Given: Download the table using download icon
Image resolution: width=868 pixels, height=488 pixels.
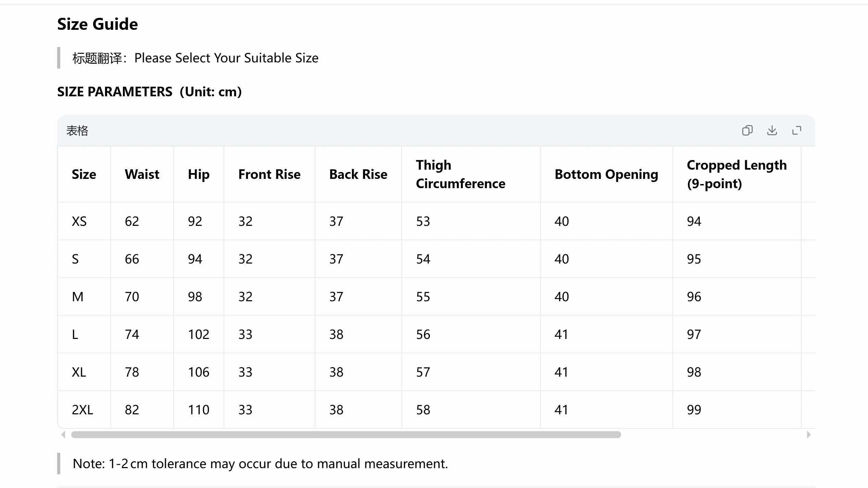Looking at the screenshot, I should tap(772, 131).
